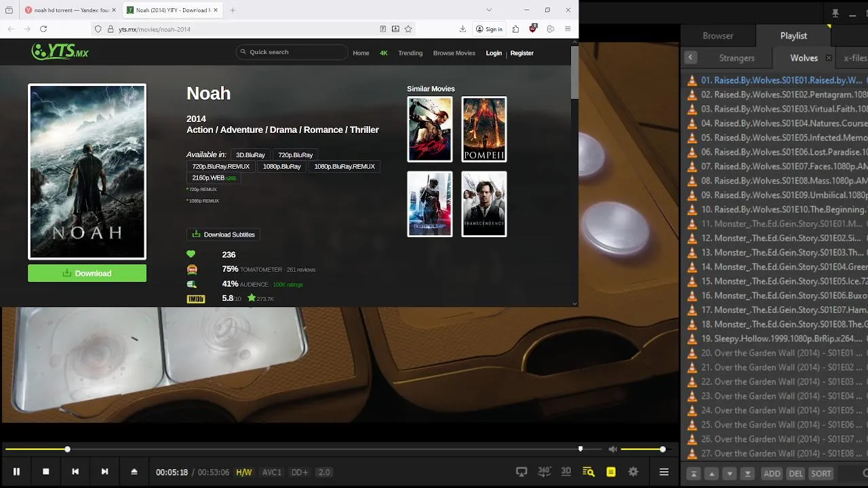This screenshot has width=868, height=488.
Task: Choose 720p.BluRay quality option
Action: point(296,155)
